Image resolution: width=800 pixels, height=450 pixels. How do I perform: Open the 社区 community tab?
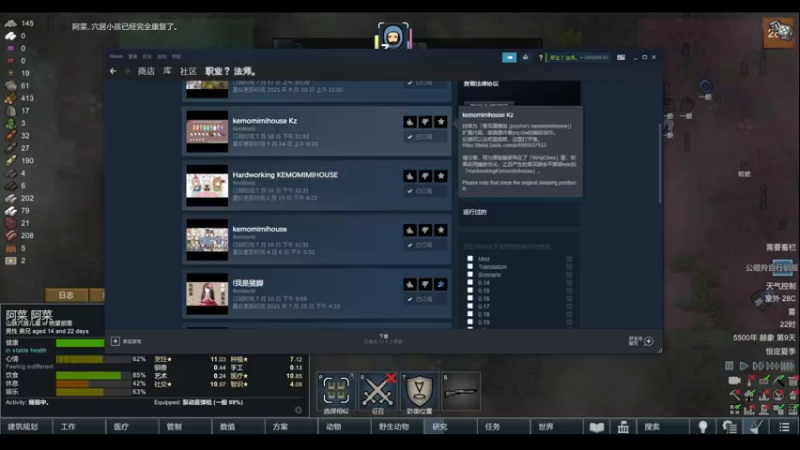[188, 71]
